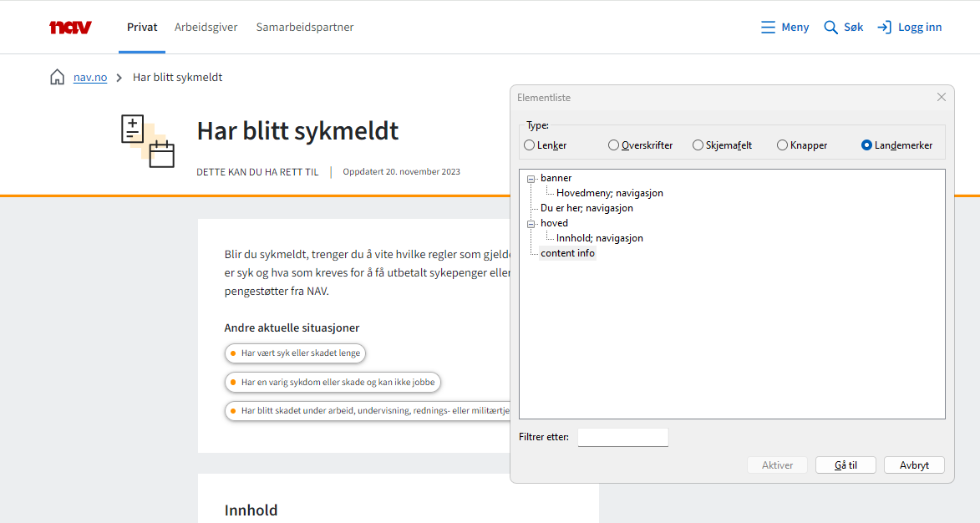
Task: Click the home breadcrumb icon
Action: pyautogui.click(x=56, y=76)
